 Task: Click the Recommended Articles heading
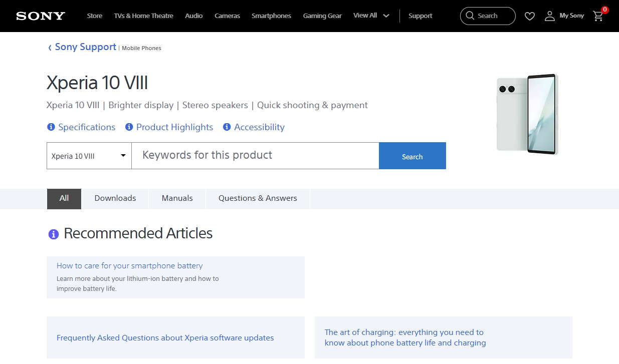point(138,233)
